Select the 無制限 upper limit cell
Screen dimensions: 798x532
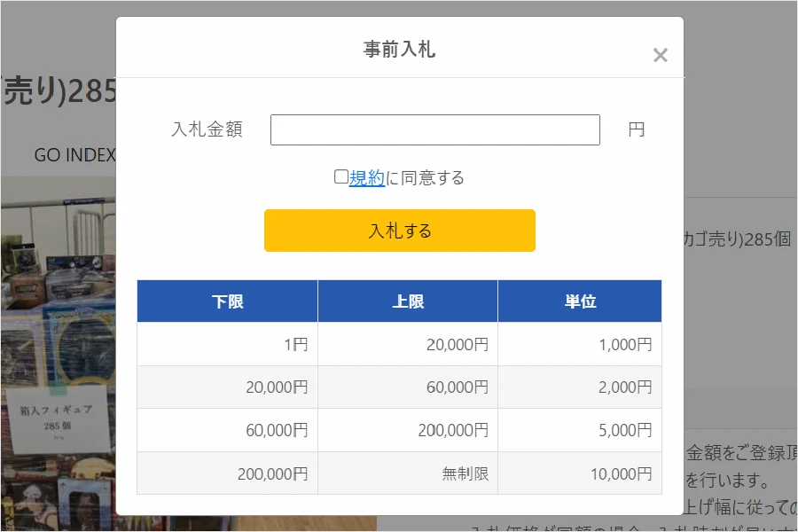point(407,473)
